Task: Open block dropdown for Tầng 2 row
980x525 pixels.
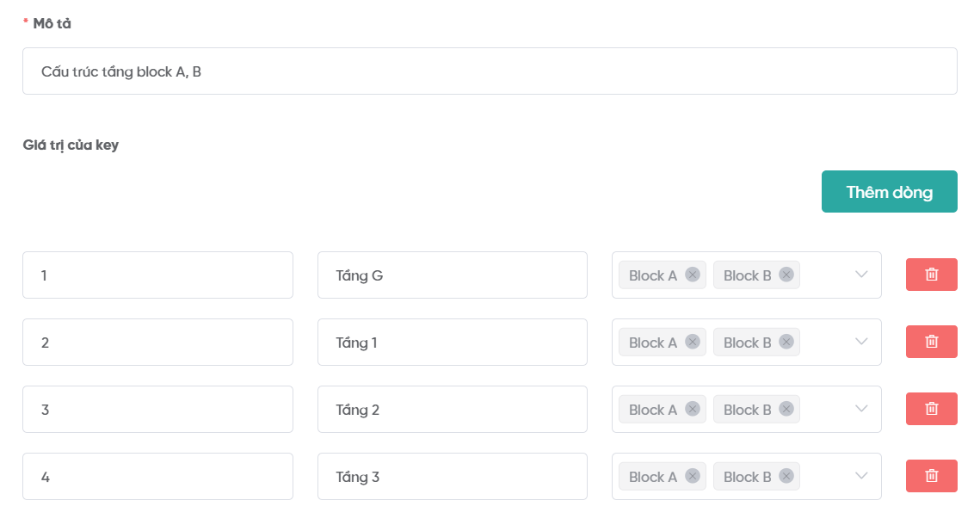Action: (862, 409)
